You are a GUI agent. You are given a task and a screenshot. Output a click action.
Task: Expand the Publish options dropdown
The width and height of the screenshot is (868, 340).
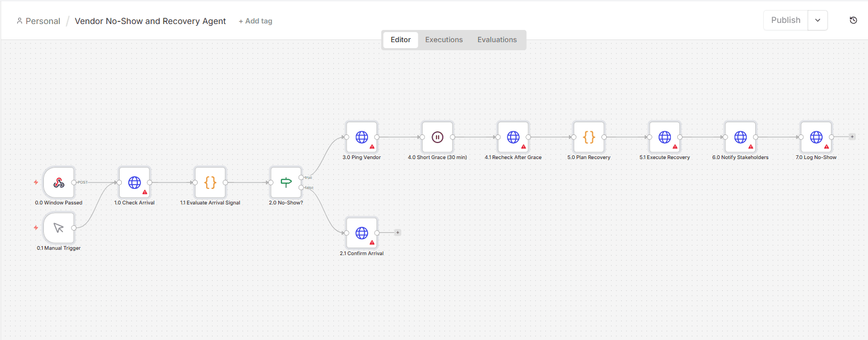point(818,20)
